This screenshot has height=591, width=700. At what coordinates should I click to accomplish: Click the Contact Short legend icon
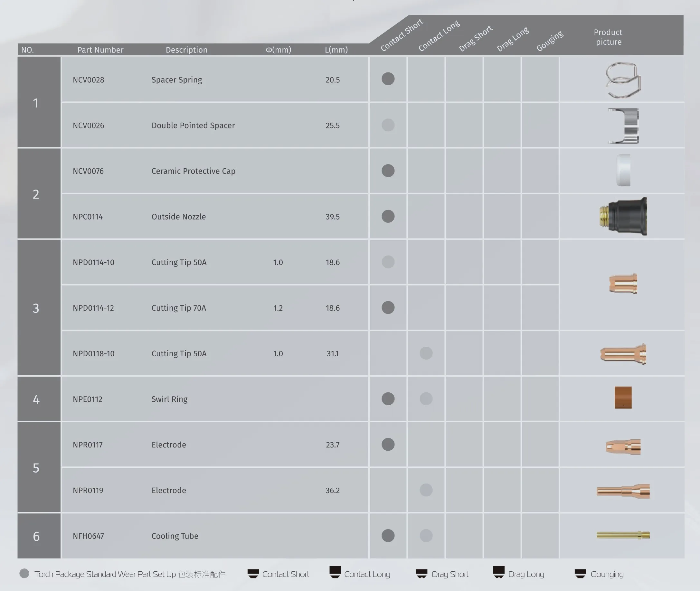coord(253,574)
